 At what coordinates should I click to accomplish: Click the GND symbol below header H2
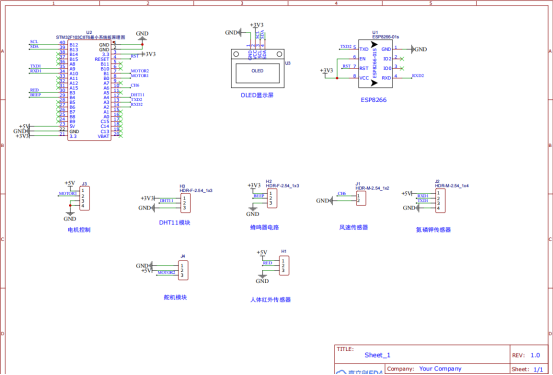pyautogui.click(x=253, y=211)
